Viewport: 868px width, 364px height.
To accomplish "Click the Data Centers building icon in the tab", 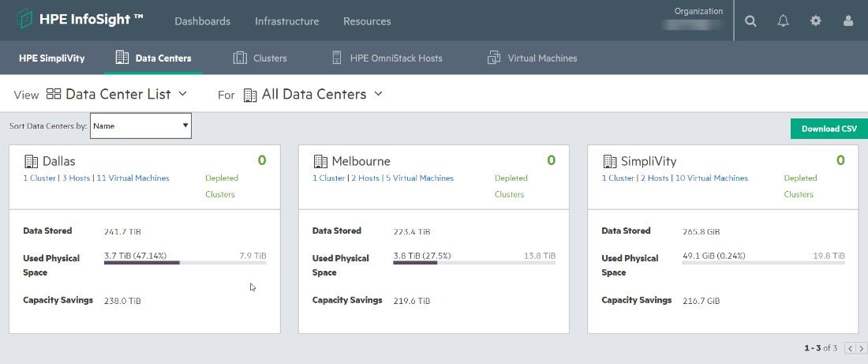I will 122,58.
